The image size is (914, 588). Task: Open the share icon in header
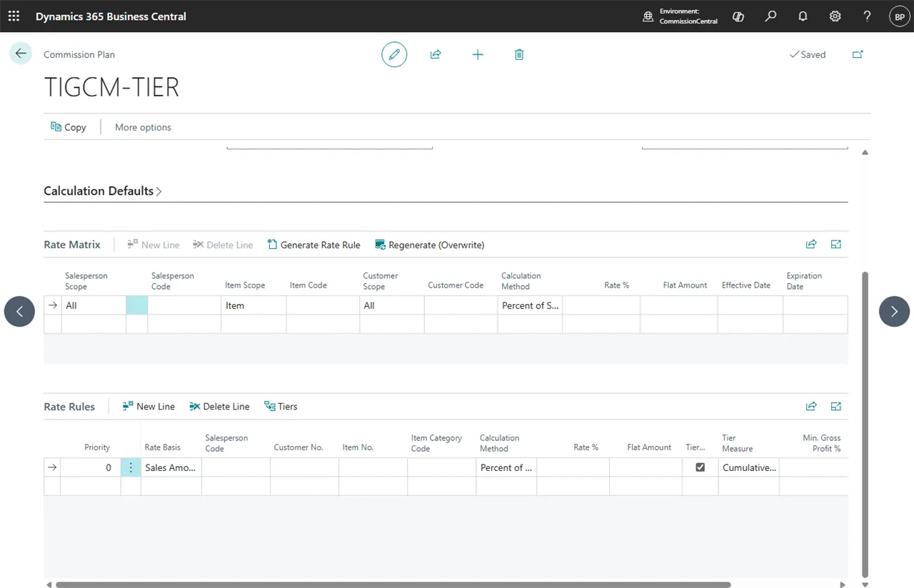[x=436, y=54]
